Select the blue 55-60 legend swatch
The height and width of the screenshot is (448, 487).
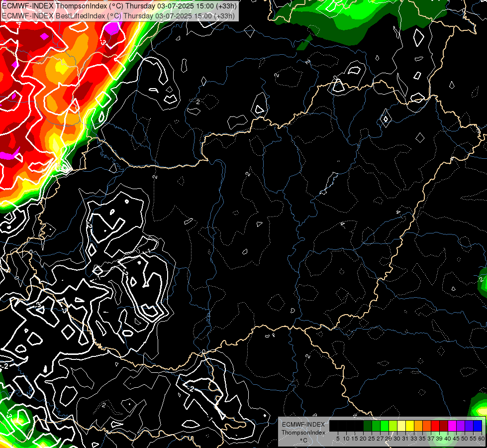pos(478,426)
